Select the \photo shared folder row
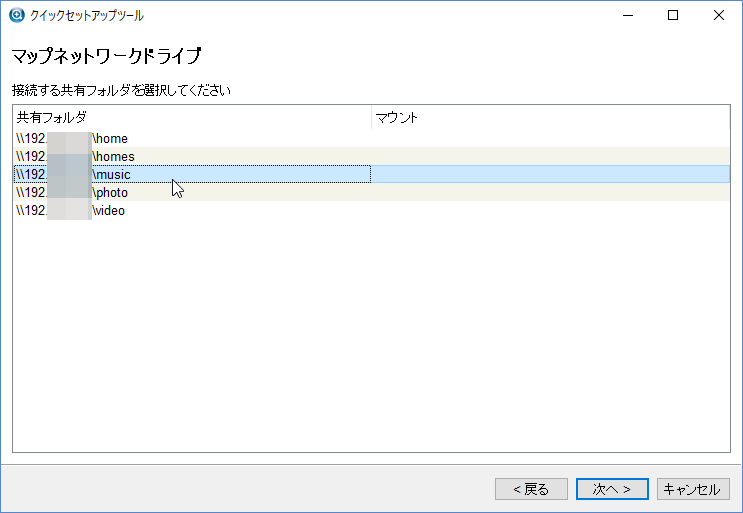Image resolution: width=743 pixels, height=513 pixels. click(372, 192)
